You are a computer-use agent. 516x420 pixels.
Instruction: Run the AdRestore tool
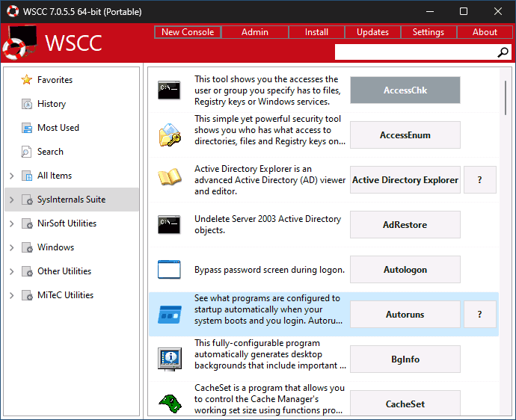click(405, 225)
